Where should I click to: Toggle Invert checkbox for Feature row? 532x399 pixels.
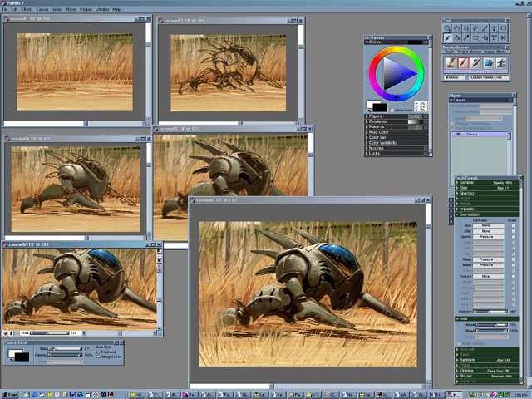click(513, 276)
